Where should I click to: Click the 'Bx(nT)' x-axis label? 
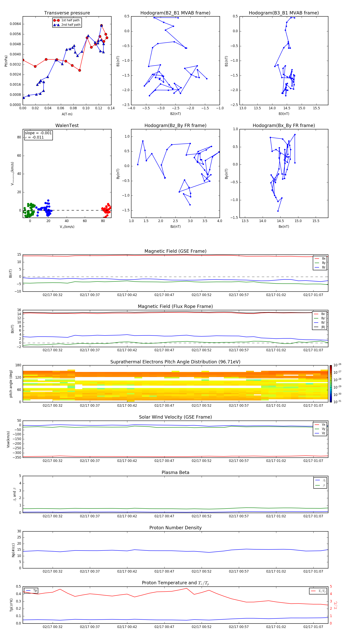click(x=284, y=227)
